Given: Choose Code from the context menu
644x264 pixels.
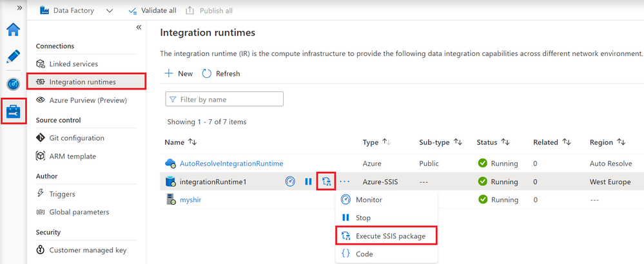Looking at the screenshot, I should [x=364, y=254].
